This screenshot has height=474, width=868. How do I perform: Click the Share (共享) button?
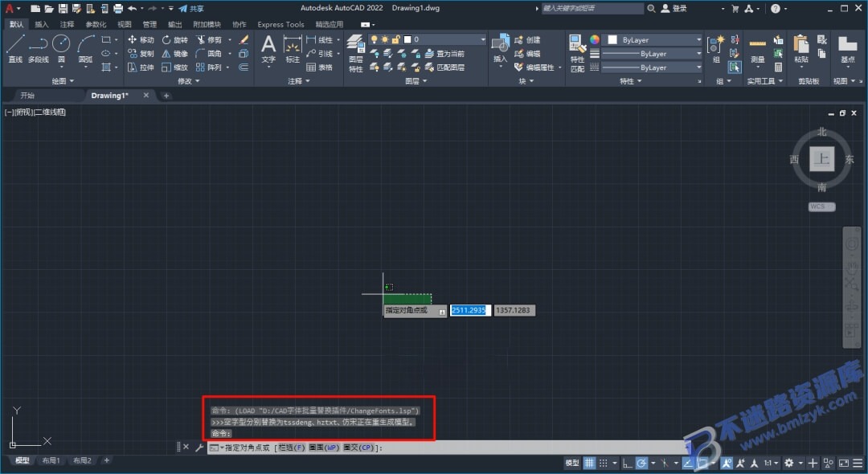pyautogui.click(x=191, y=8)
